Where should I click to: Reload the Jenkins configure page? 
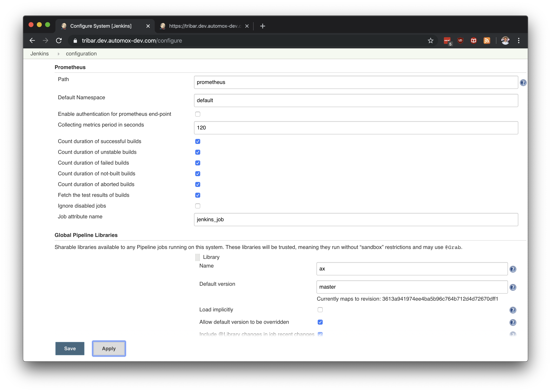(59, 41)
